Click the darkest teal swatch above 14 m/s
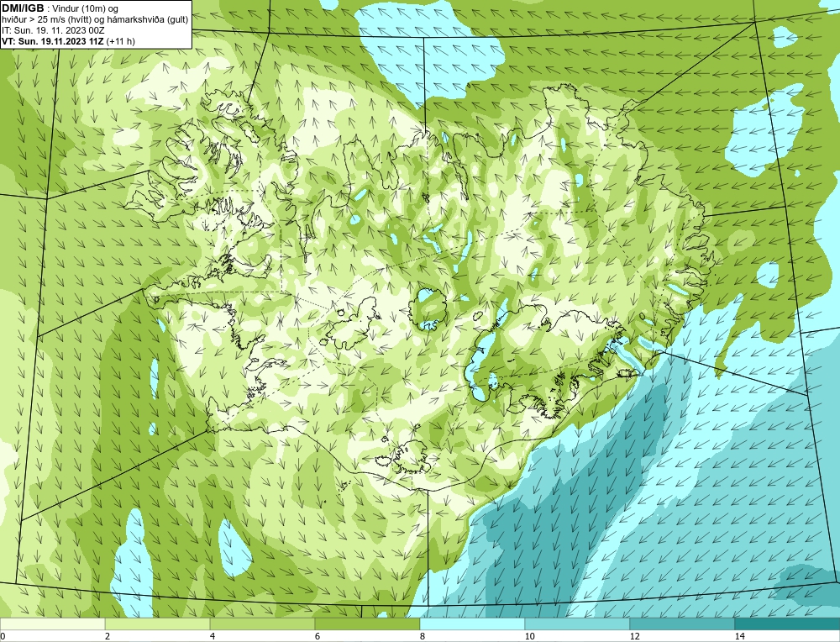Viewport: 840px width, 642px height. point(788,624)
